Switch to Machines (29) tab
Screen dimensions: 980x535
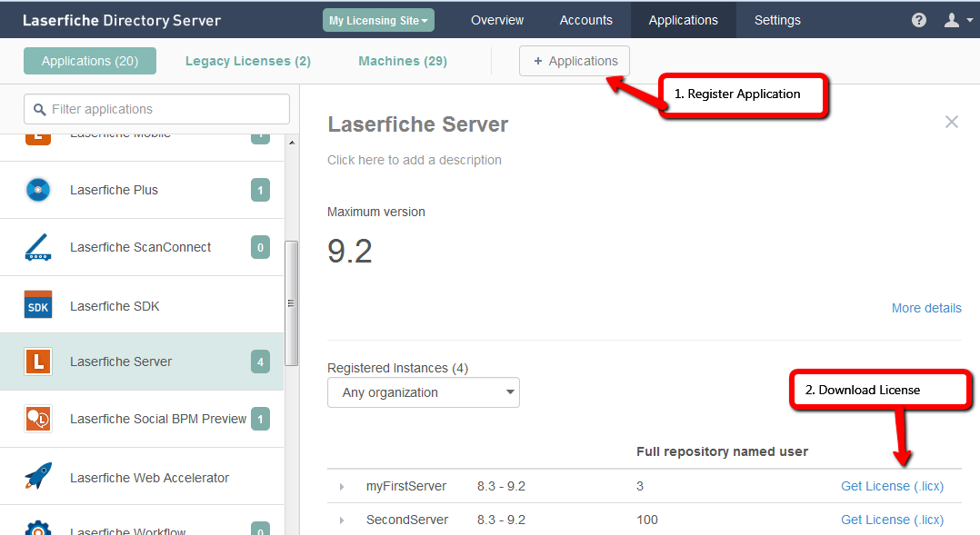coord(403,61)
